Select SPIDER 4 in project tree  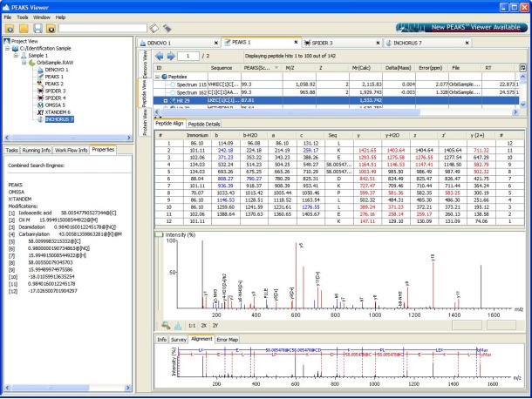coord(55,98)
